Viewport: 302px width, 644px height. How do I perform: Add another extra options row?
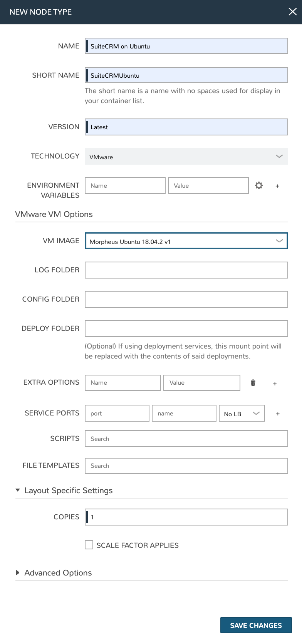[275, 384]
